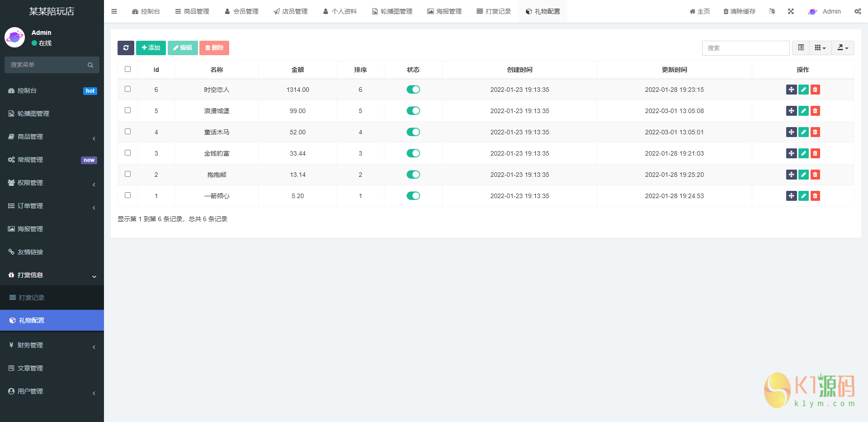The image size is (868, 422).
Task: Check the checkbox for 金钱豹富 row
Action: click(128, 153)
